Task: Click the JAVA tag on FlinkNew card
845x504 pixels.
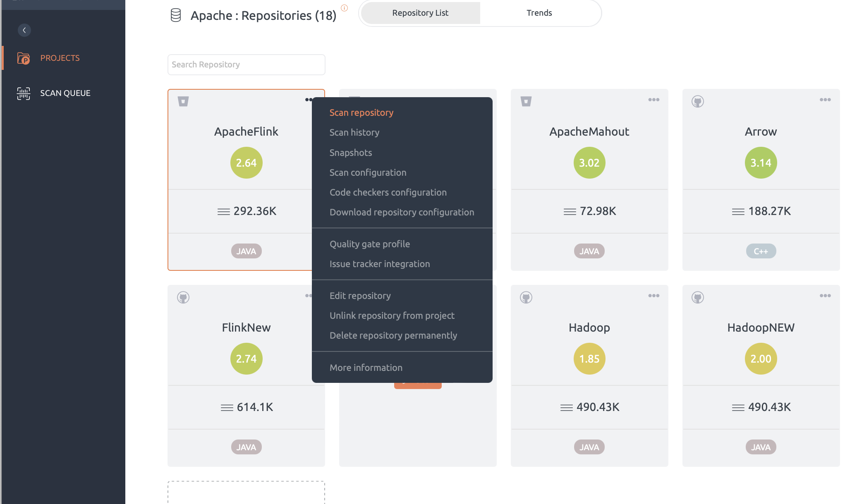Action: pyautogui.click(x=246, y=447)
